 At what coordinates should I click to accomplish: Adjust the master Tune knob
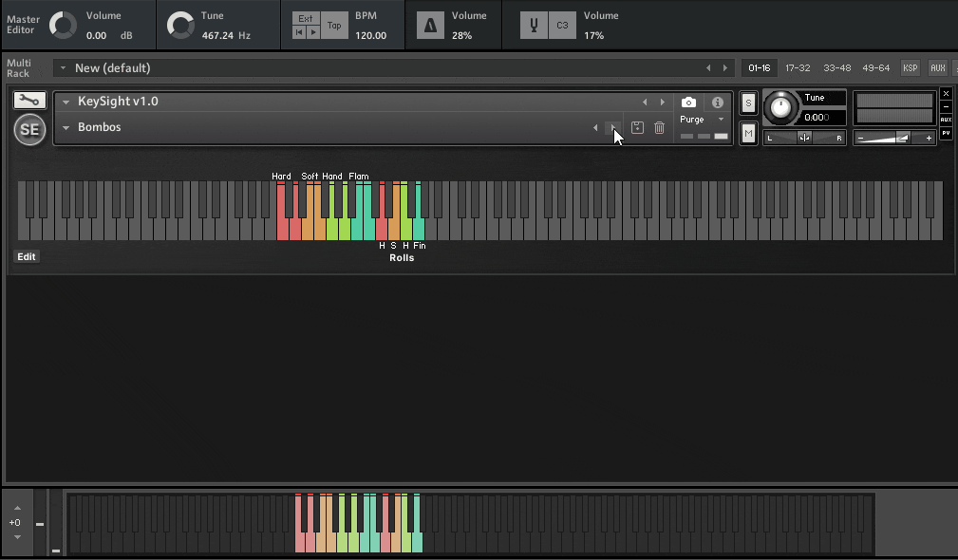pos(180,26)
